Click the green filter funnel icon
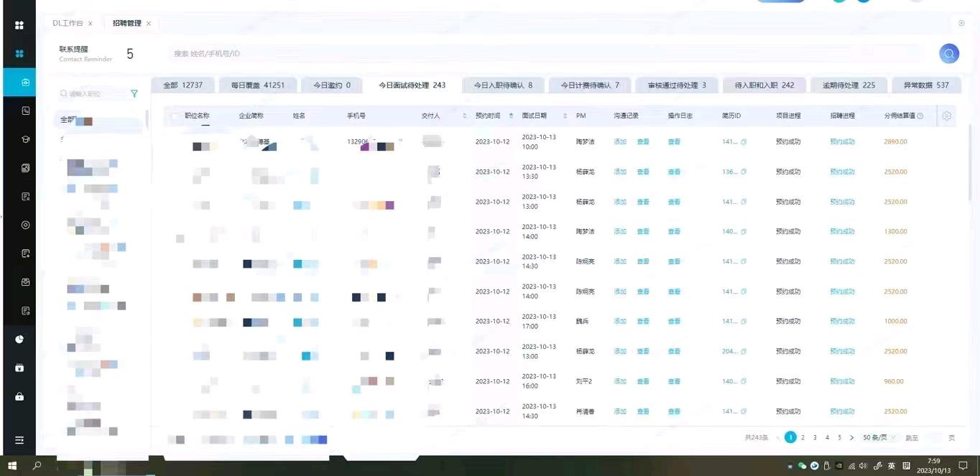Viewport: 980px width, 476px height. pos(134,93)
